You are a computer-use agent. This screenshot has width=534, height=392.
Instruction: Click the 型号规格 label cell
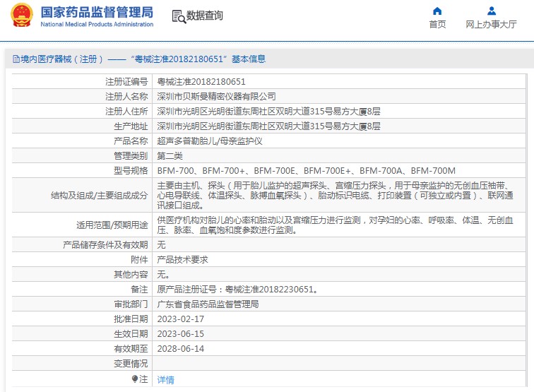(x=82, y=171)
